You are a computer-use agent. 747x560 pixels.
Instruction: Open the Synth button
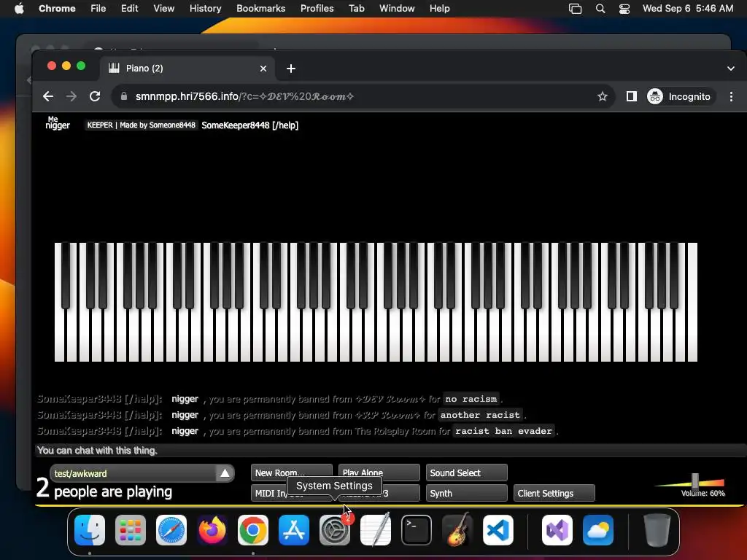[466, 494]
